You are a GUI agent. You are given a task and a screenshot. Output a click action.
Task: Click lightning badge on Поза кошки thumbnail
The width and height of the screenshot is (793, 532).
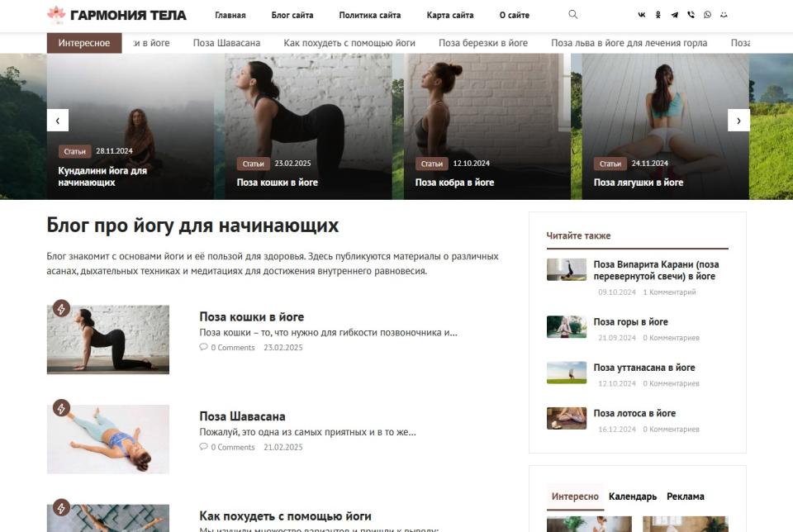pyautogui.click(x=61, y=308)
